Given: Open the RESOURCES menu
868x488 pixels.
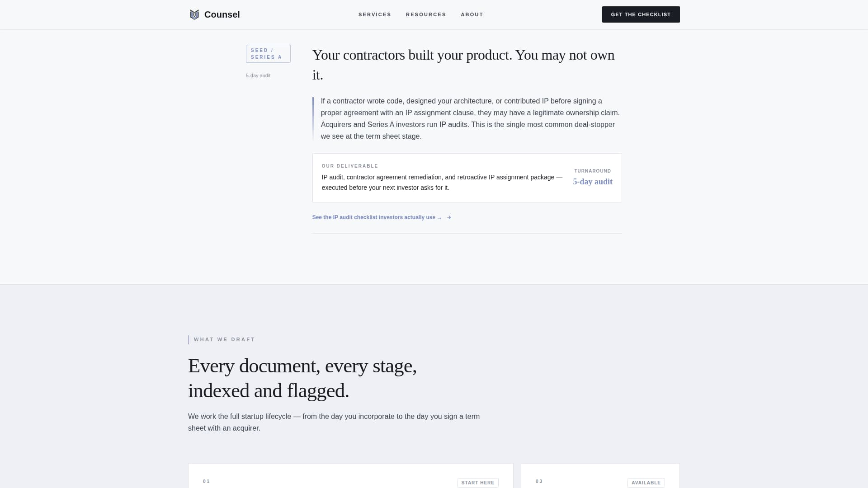Looking at the screenshot, I should click(425, 14).
